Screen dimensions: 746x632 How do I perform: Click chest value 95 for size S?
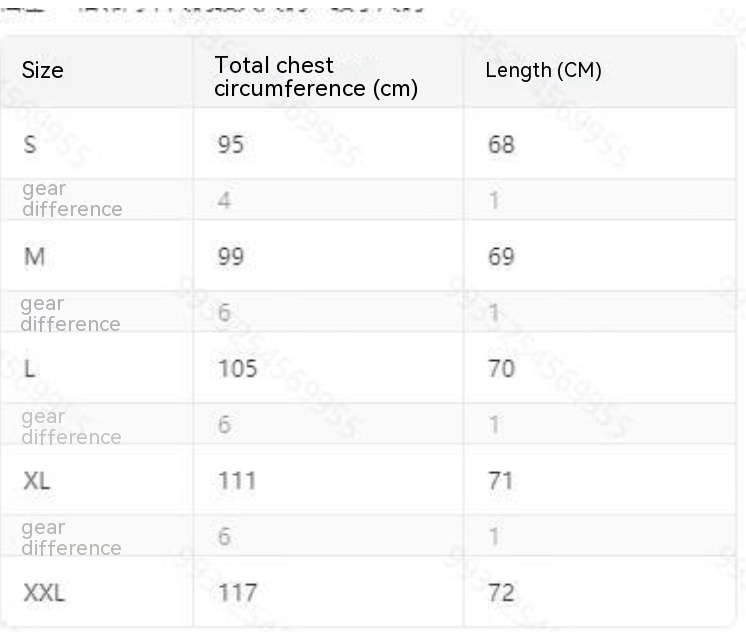pyautogui.click(x=231, y=145)
